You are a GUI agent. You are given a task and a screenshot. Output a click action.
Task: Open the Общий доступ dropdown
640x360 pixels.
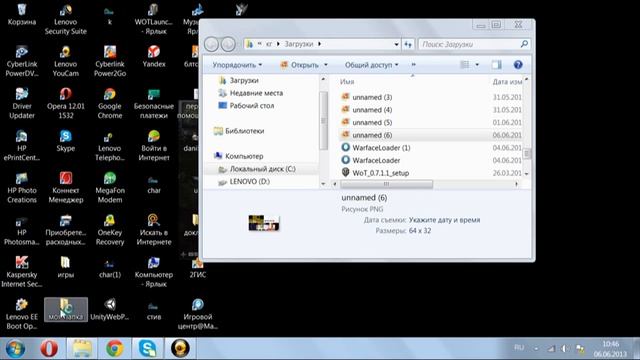[x=371, y=65]
